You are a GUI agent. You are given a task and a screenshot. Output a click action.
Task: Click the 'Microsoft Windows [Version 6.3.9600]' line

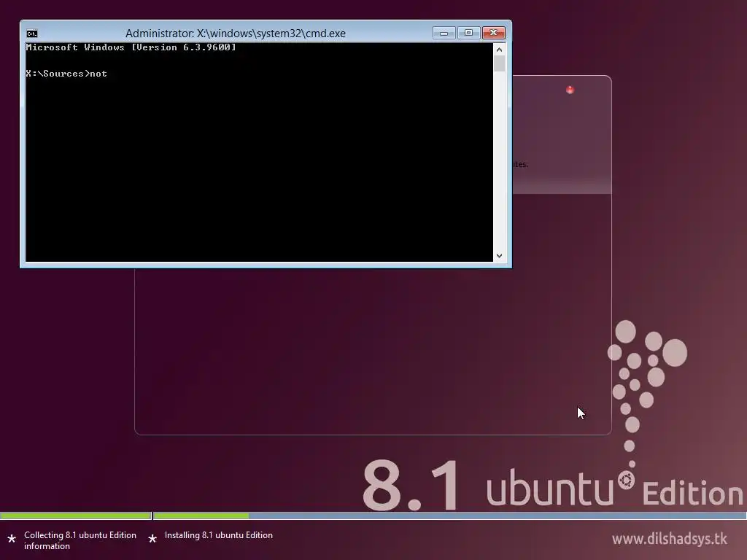click(x=131, y=47)
